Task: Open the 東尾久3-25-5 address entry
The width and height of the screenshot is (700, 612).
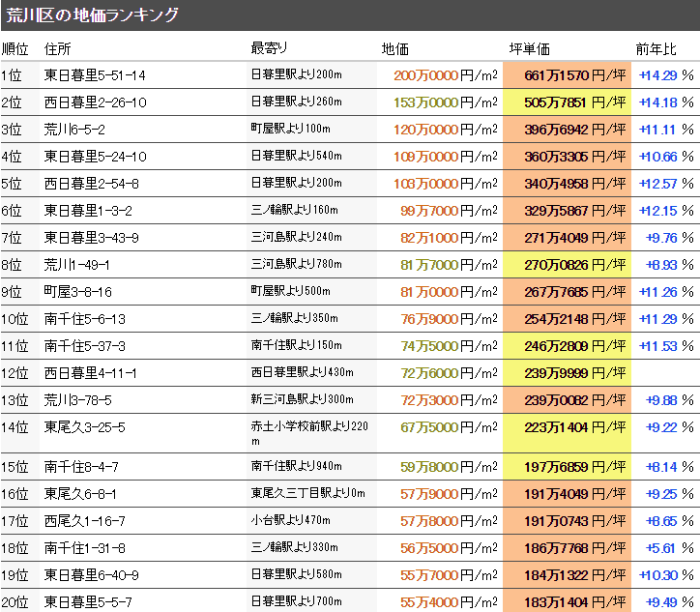Action: tap(85, 426)
